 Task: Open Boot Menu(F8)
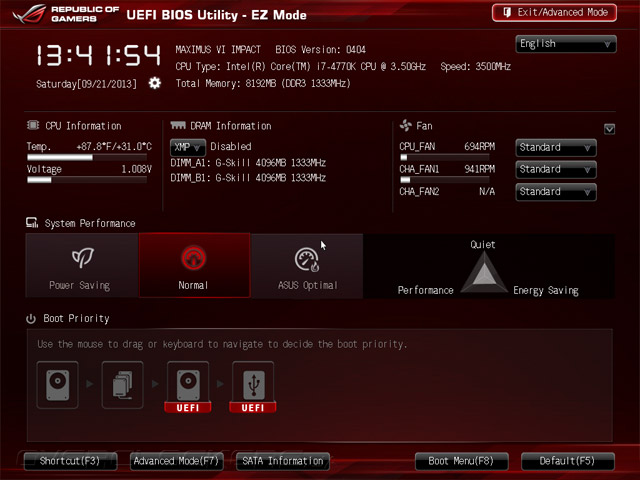461,461
